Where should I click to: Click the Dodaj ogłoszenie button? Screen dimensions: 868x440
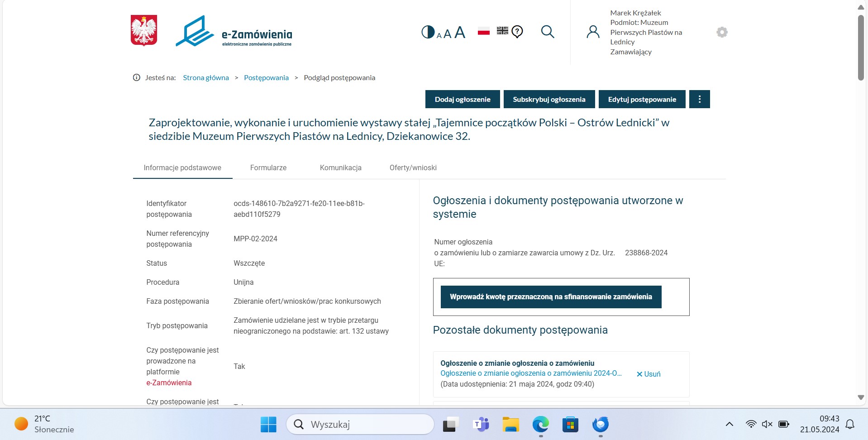(x=463, y=99)
